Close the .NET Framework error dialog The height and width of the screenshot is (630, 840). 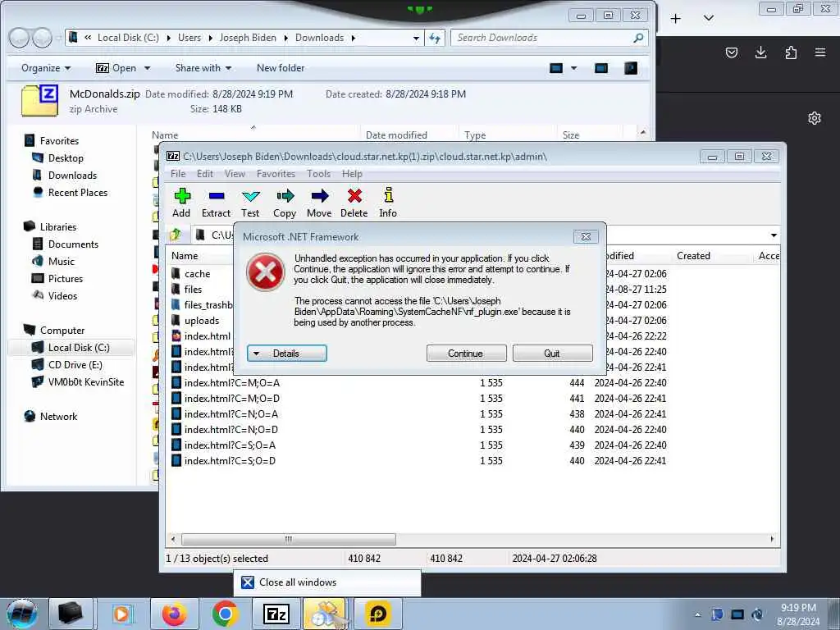click(x=586, y=237)
